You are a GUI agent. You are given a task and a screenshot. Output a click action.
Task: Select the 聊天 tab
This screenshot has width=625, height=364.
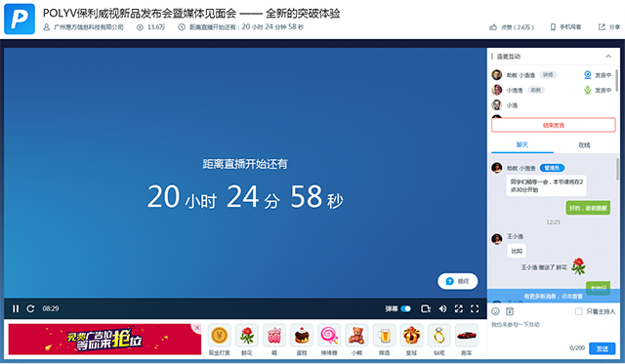522,145
